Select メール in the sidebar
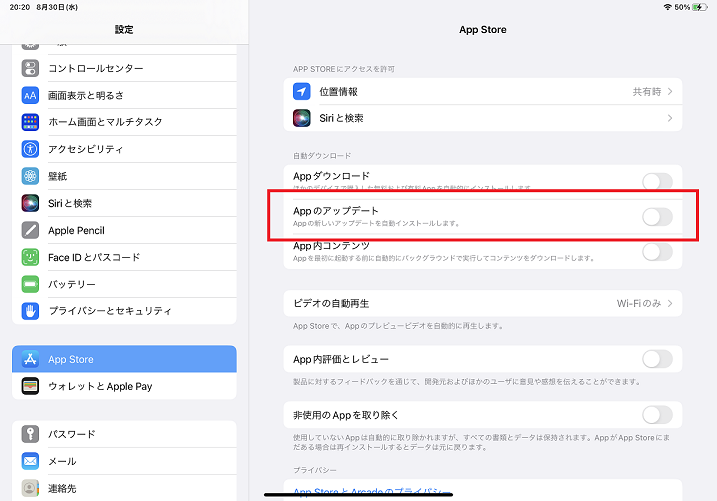The image size is (717, 501). click(x=124, y=461)
